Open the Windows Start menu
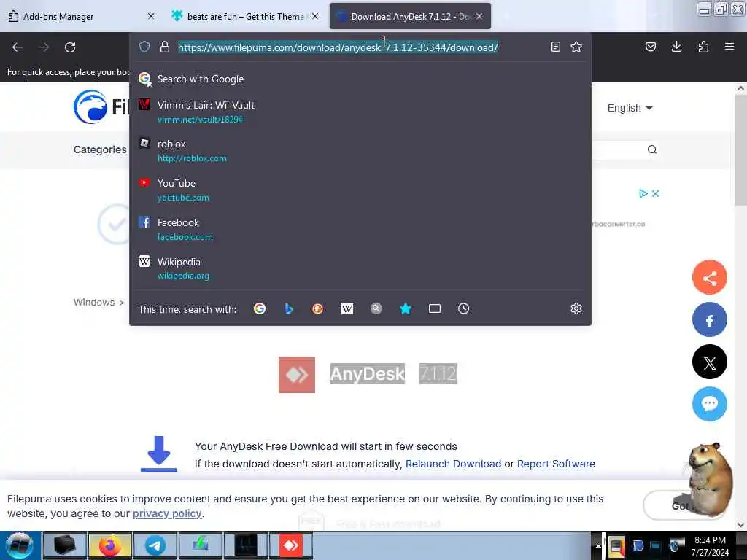This screenshot has height=560, width=747. pyautogui.click(x=20, y=545)
